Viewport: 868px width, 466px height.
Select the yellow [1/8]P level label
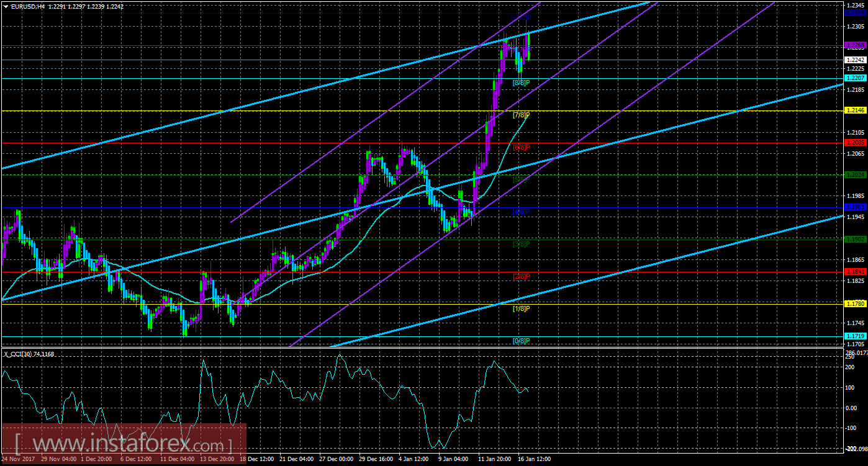pos(521,308)
